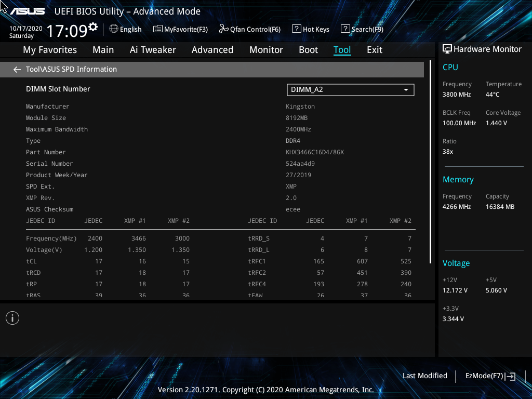Screen dimensions: 532x399
Task: Open language selection globe icon
Action: pyautogui.click(x=114, y=29)
